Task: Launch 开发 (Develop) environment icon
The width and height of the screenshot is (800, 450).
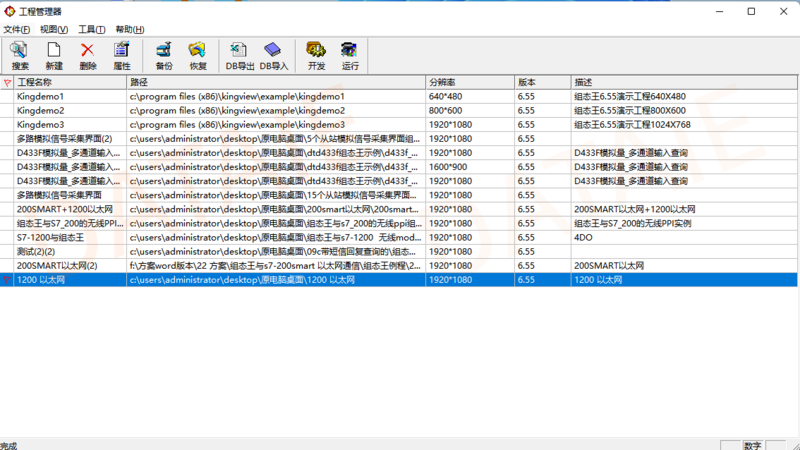Action: [316, 56]
